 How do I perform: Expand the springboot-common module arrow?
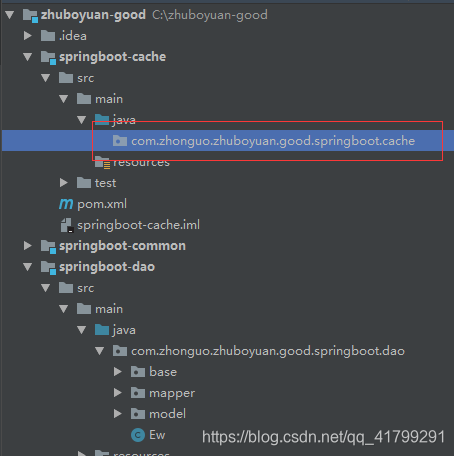28,246
